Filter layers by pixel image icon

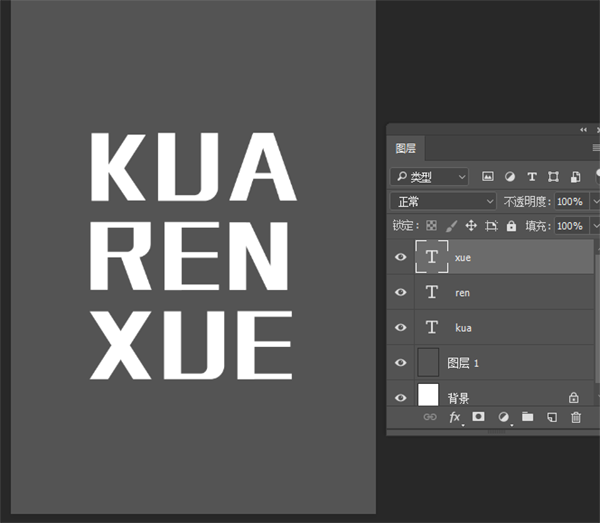(x=488, y=176)
